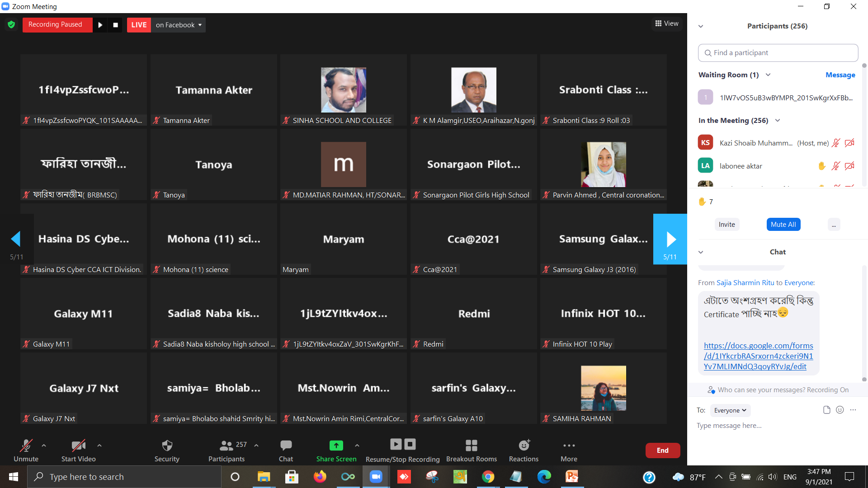Select SINHA SCHOOL AND COLLEGE video tile
Image resolution: width=868 pixels, height=488 pixels.
pos(344,90)
